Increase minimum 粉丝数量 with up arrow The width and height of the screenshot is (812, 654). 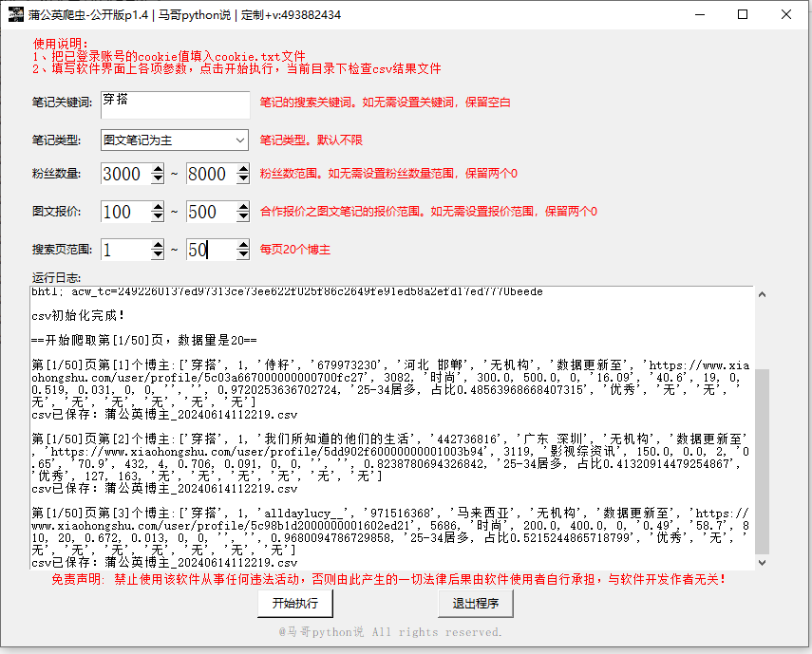point(158,169)
